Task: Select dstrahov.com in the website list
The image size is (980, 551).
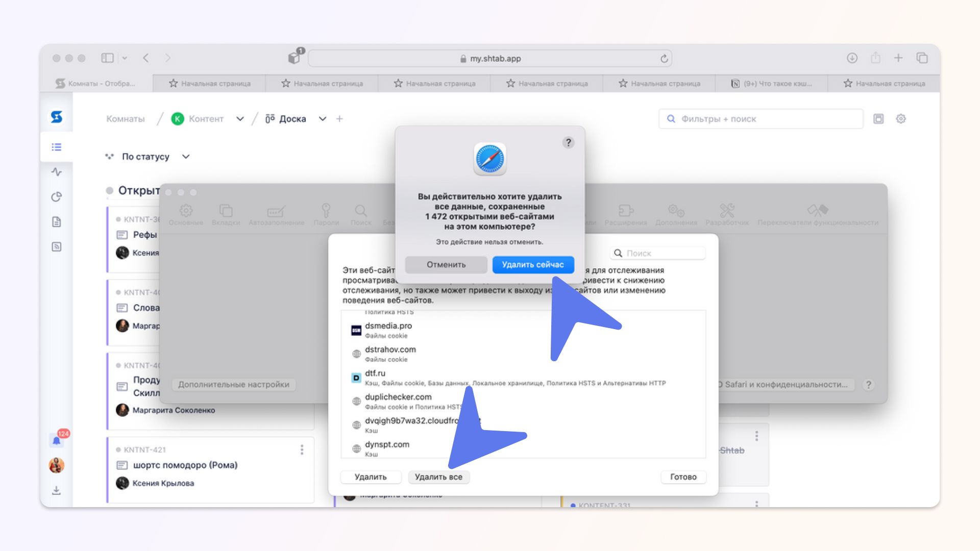Action: [x=523, y=354]
